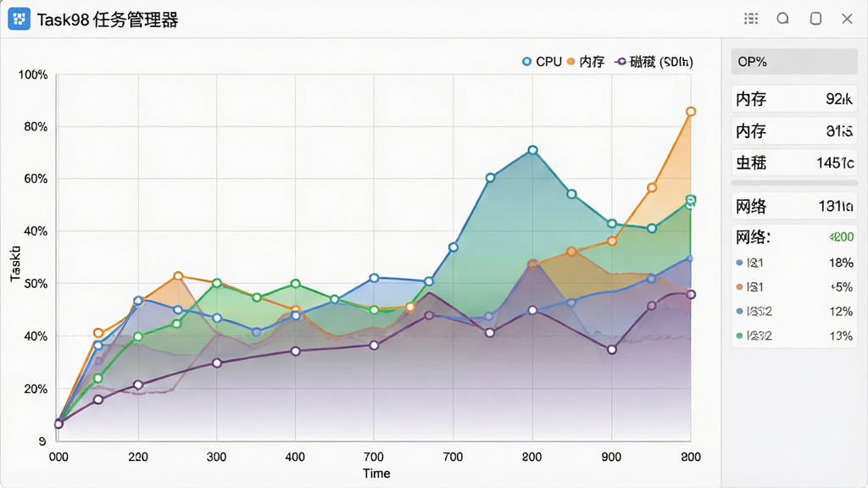Select the 网络 row showing 131
Viewport: 868px width, 488px height.
click(794, 207)
